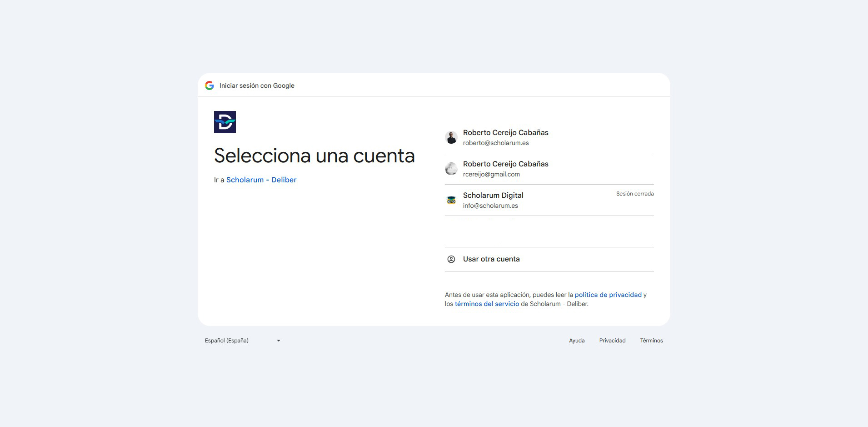Click the Iniciar sesión con Google header text
Image resolution: width=868 pixels, height=427 pixels.
click(257, 85)
